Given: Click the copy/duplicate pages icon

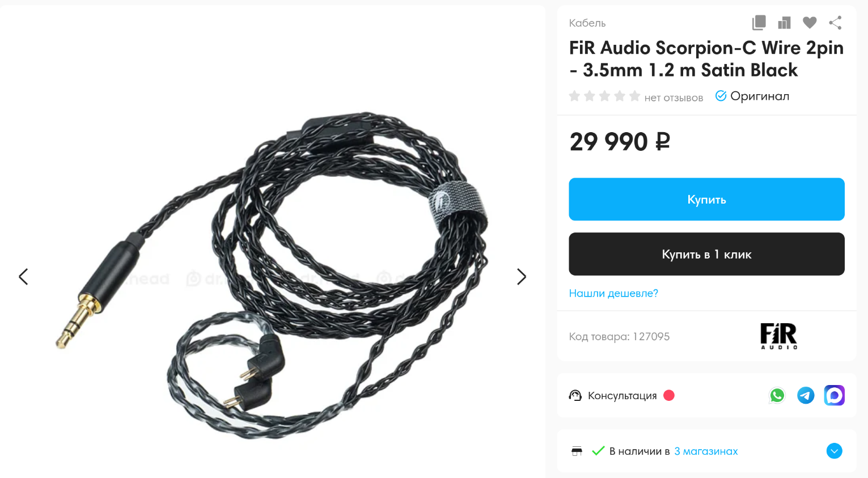Looking at the screenshot, I should click(759, 23).
